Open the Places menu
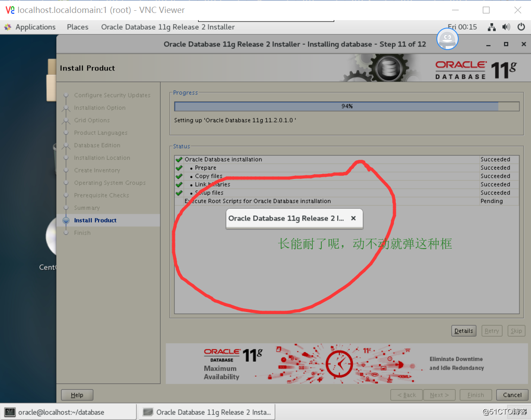 [78, 27]
